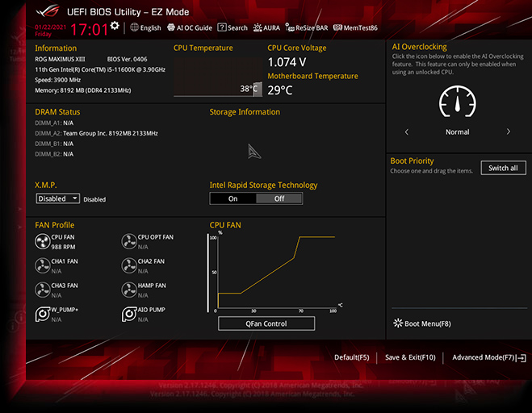532x413 pixels.
Task: Click the Normal overclocking mode label
Action: pyautogui.click(x=458, y=132)
